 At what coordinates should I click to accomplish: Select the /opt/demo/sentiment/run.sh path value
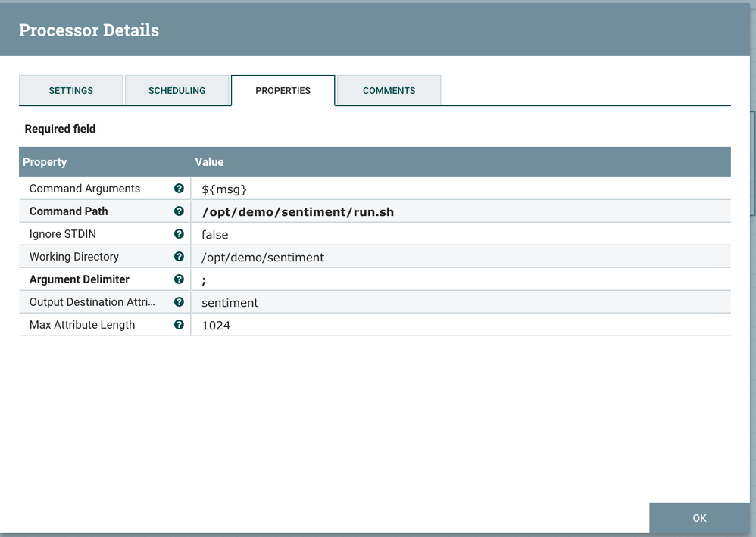298,212
